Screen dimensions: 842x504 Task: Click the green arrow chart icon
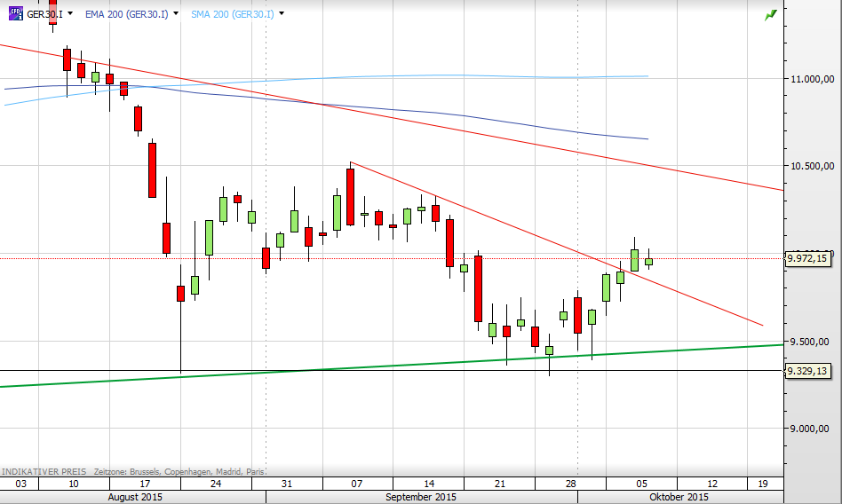tap(771, 15)
